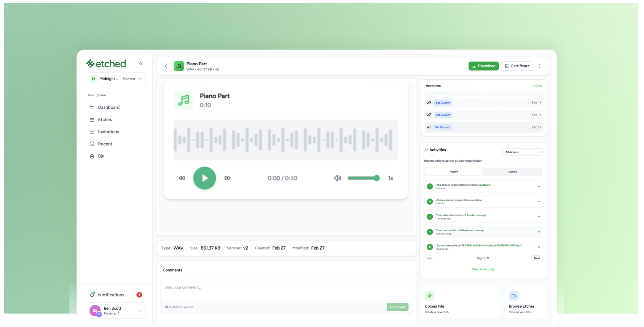
Task: Go to Etches in navigation
Action: click(105, 120)
